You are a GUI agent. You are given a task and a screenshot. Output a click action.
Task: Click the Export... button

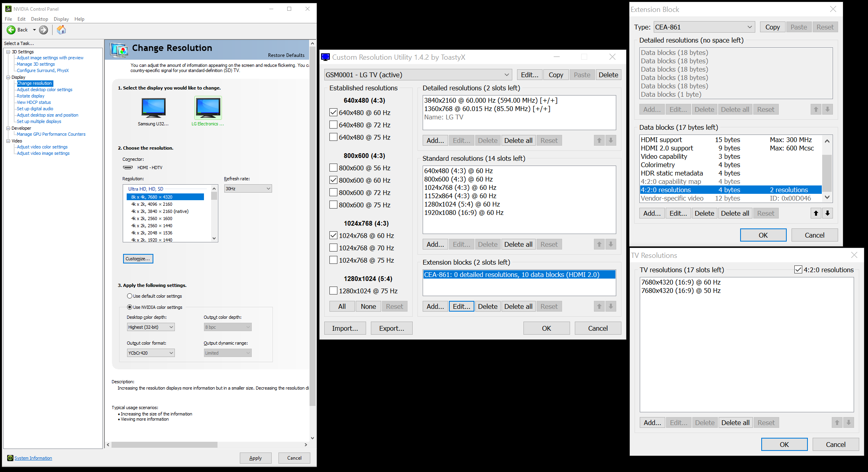(x=391, y=328)
